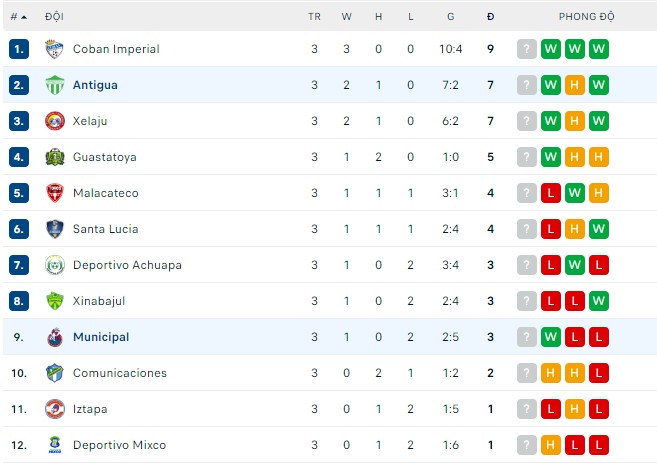Click the Guastatoya club crest

click(54, 157)
